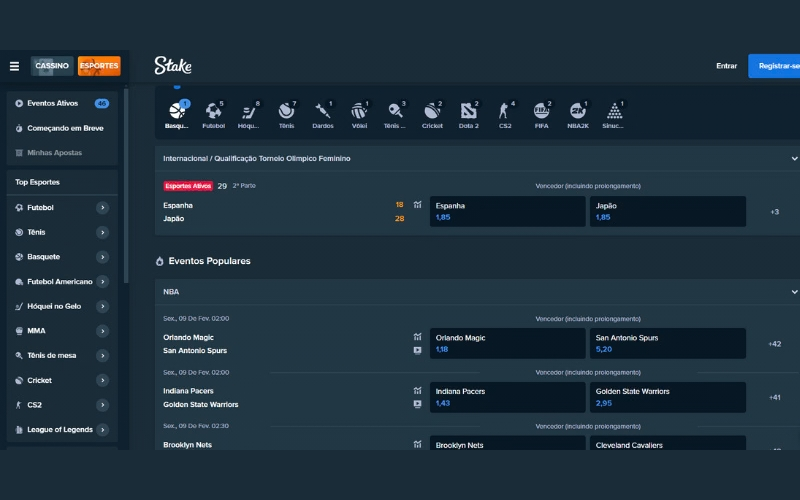This screenshot has width=800, height=500.
Task: Expand Futebol Americano in sidebar
Action: coord(103,282)
